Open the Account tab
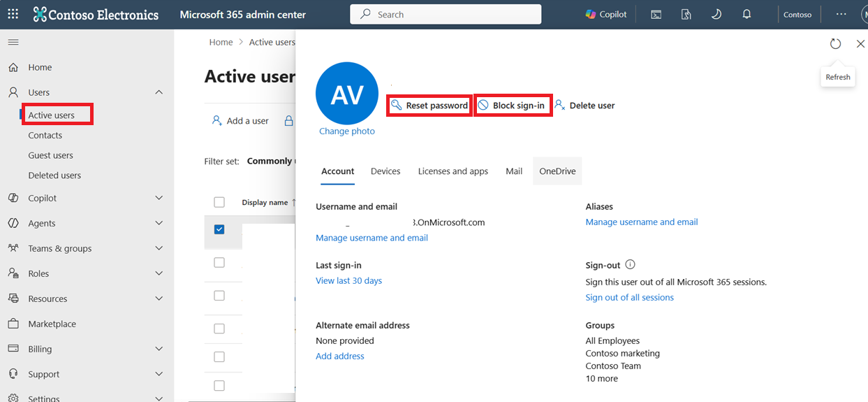868x402 pixels. click(337, 171)
